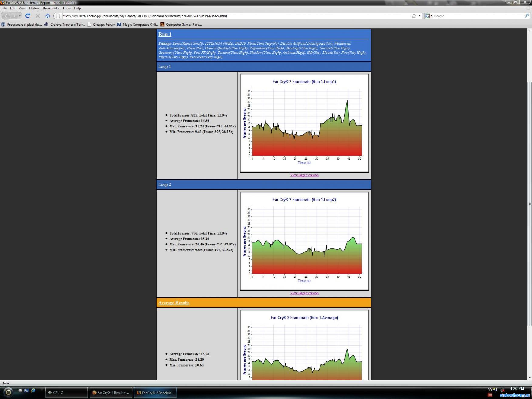Open the address bar history dropdown
Screen dimensions: 532x399
tap(420, 16)
